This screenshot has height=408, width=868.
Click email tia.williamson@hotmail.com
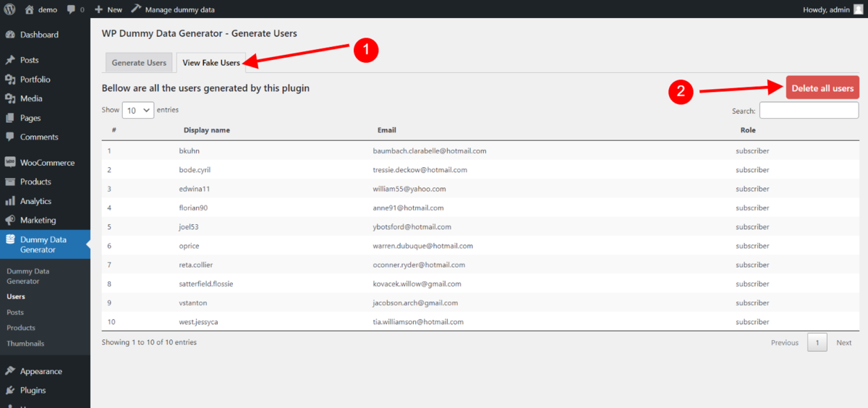(419, 322)
